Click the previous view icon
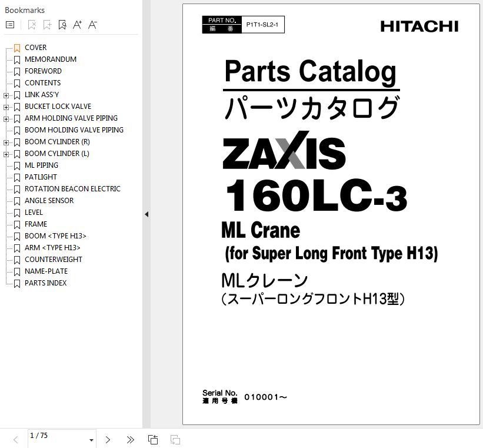 point(153,440)
